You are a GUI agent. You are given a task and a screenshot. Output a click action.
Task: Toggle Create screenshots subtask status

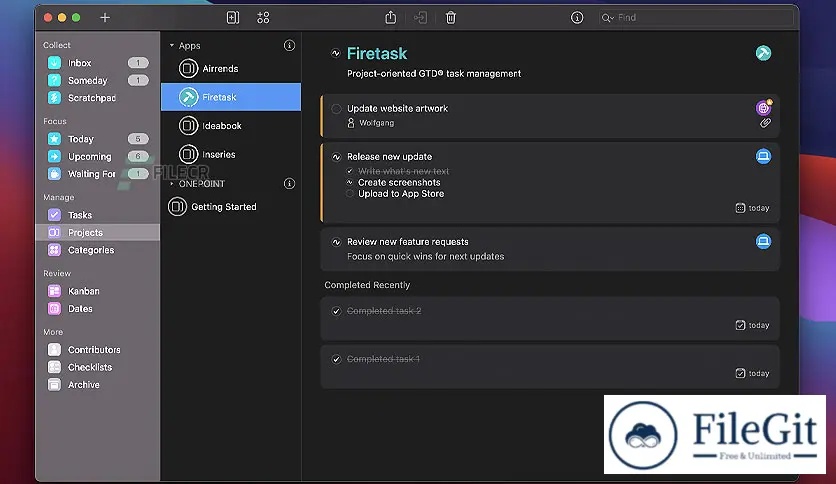pyautogui.click(x=350, y=182)
